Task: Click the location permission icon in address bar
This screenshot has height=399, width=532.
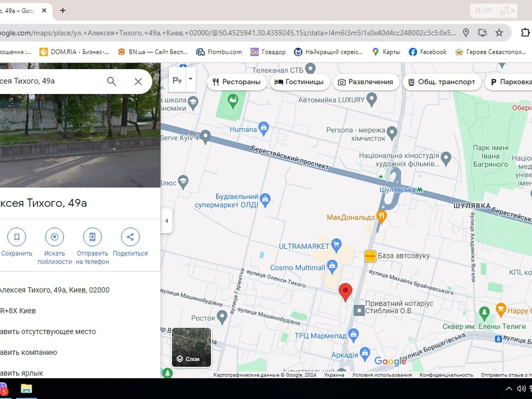Action: coord(466,33)
